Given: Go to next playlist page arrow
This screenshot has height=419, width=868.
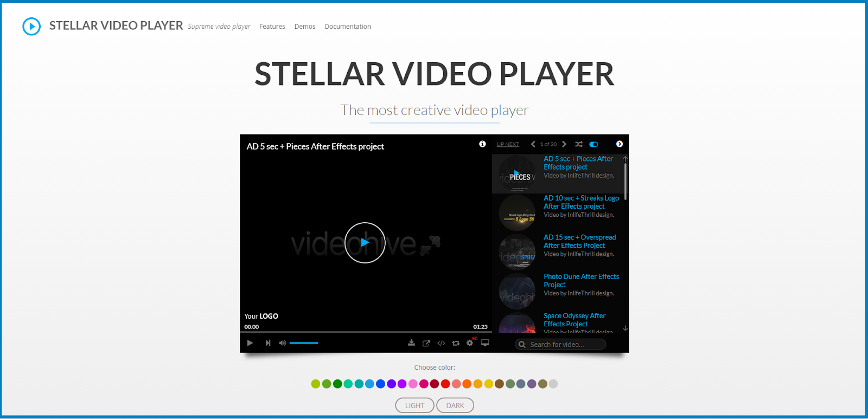Looking at the screenshot, I should [x=564, y=144].
